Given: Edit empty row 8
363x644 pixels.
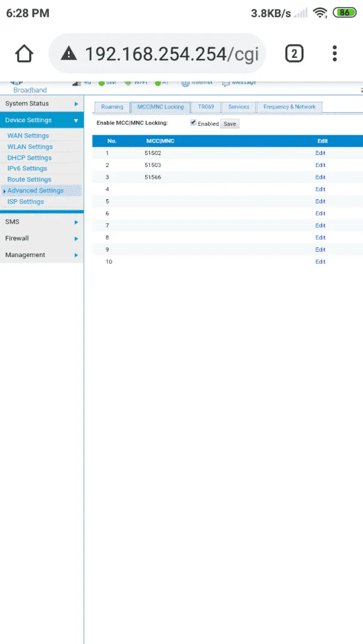Looking at the screenshot, I should (320, 238).
